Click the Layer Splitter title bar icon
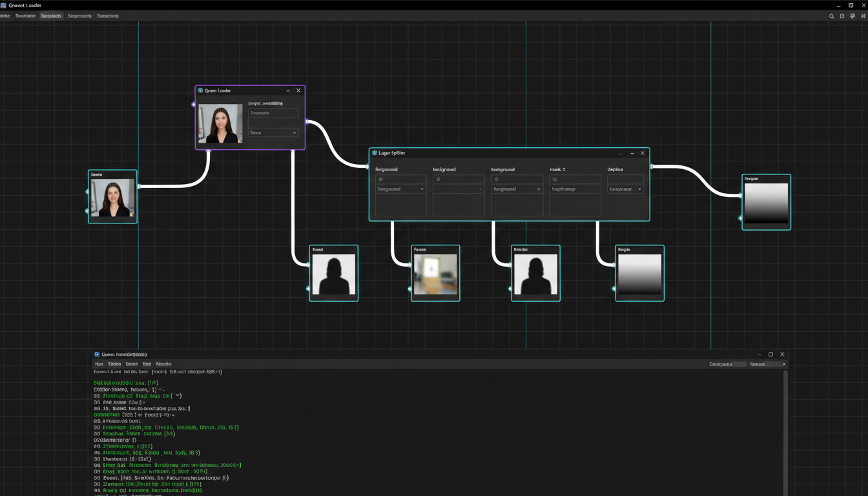The height and width of the screenshot is (496, 868). coord(373,153)
